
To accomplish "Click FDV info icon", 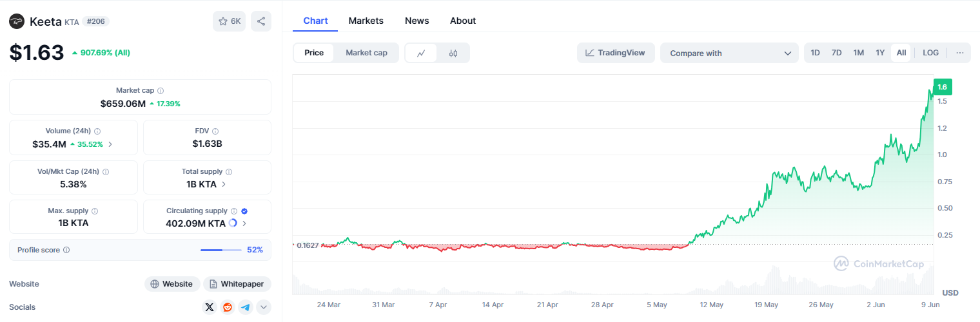I will coord(215,131).
